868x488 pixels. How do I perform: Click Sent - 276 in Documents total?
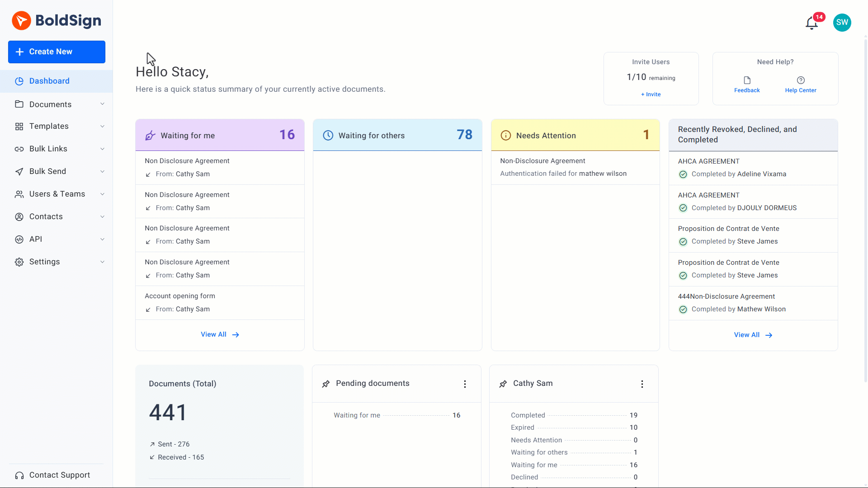[170, 445]
